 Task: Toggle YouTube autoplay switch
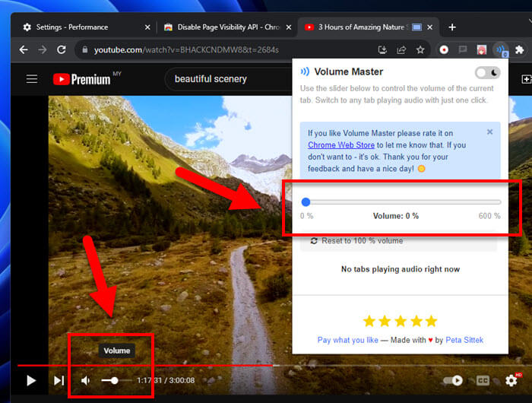(x=453, y=381)
